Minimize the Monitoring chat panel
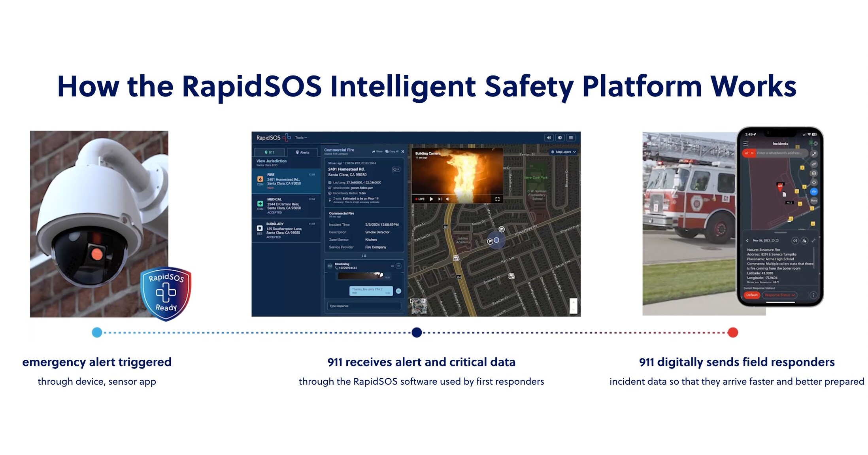868x455 pixels. 398,266
